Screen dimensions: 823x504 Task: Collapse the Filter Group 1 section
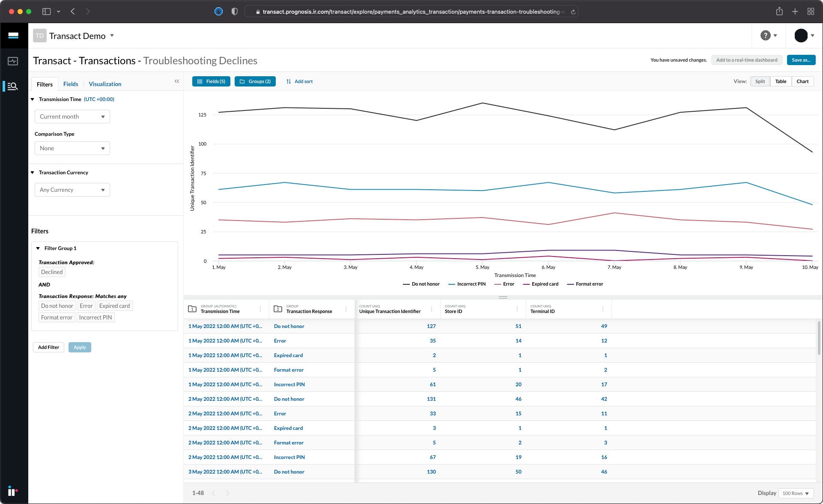coord(38,248)
